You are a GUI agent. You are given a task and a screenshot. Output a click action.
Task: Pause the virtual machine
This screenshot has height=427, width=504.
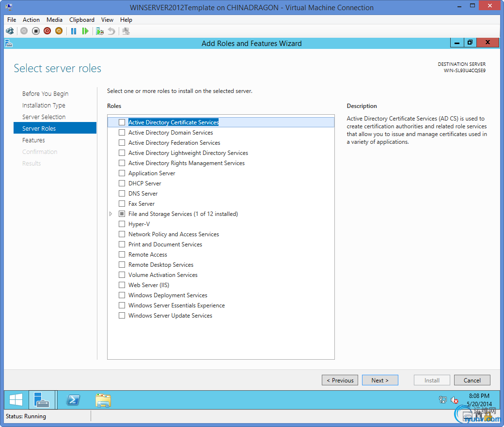tap(74, 31)
